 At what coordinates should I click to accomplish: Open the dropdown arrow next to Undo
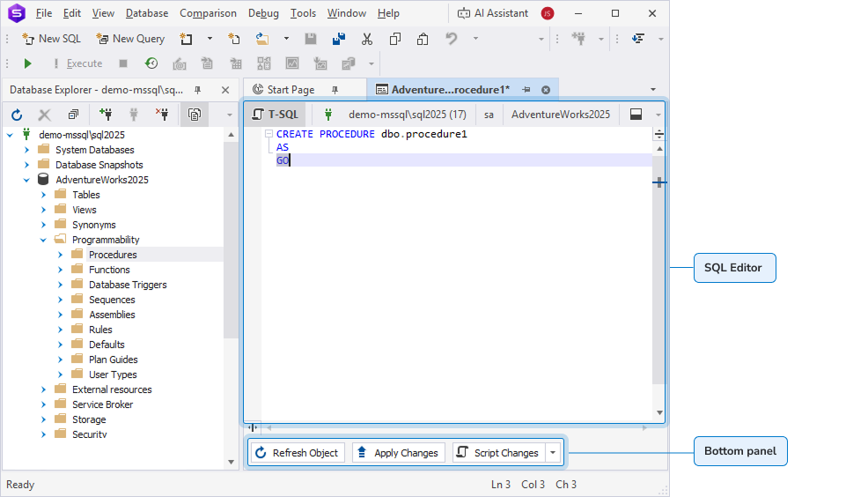pyautogui.click(x=475, y=39)
